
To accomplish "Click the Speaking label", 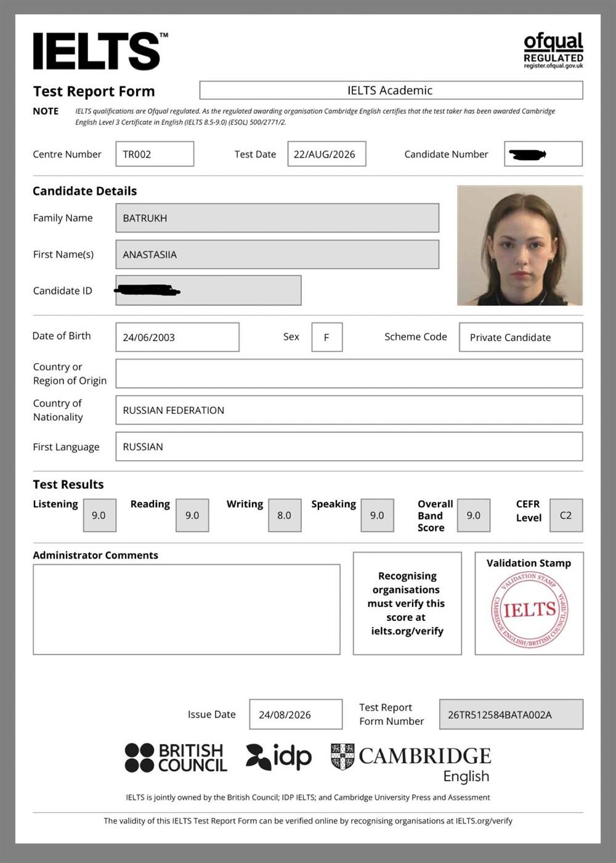I will coord(333,504).
